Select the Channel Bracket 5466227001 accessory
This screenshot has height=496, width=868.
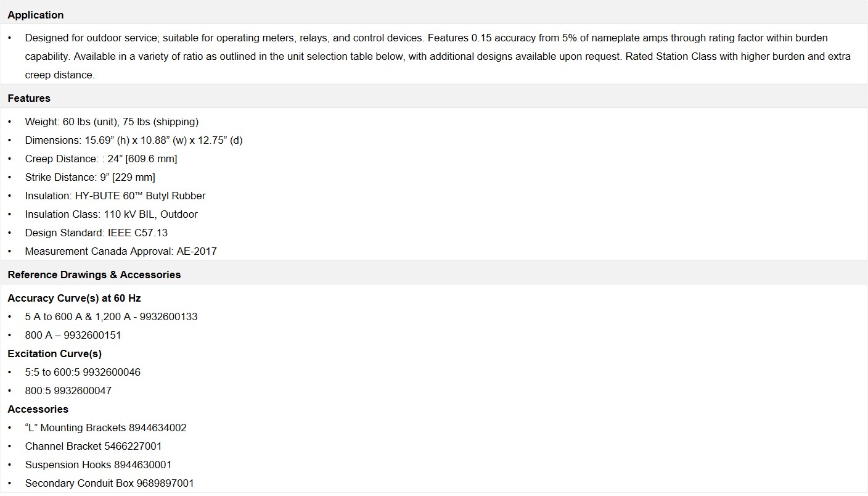pyautogui.click(x=93, y=446)
